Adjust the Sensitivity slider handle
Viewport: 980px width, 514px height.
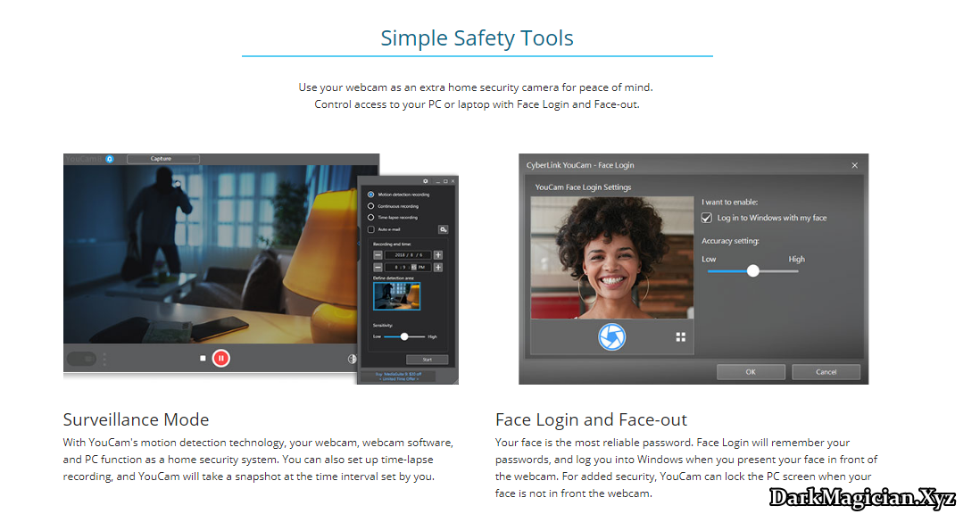tap(404, 336)
